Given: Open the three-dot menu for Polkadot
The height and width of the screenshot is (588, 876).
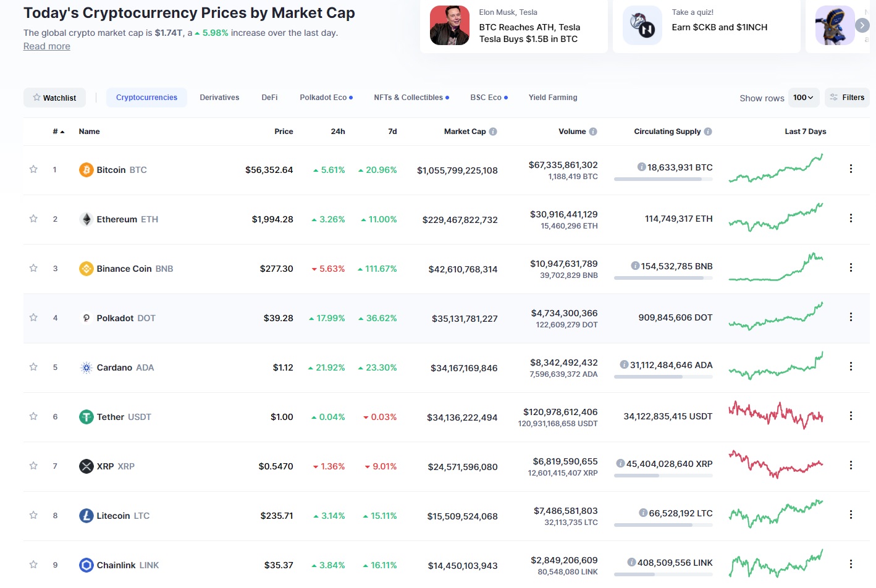Looking at the screenshot, I should (x=851, y=317).
